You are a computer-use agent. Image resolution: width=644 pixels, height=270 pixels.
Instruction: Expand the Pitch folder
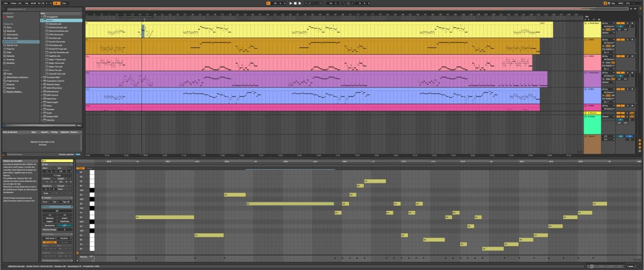pos(42,106)
